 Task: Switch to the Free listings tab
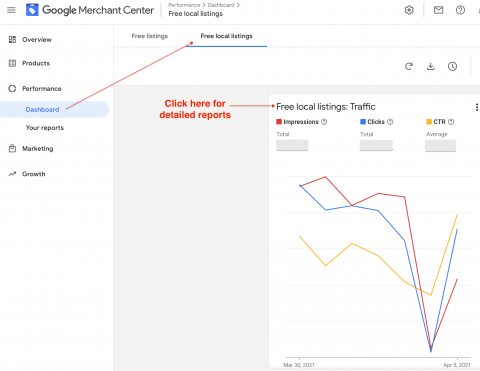tap(150, 36)
